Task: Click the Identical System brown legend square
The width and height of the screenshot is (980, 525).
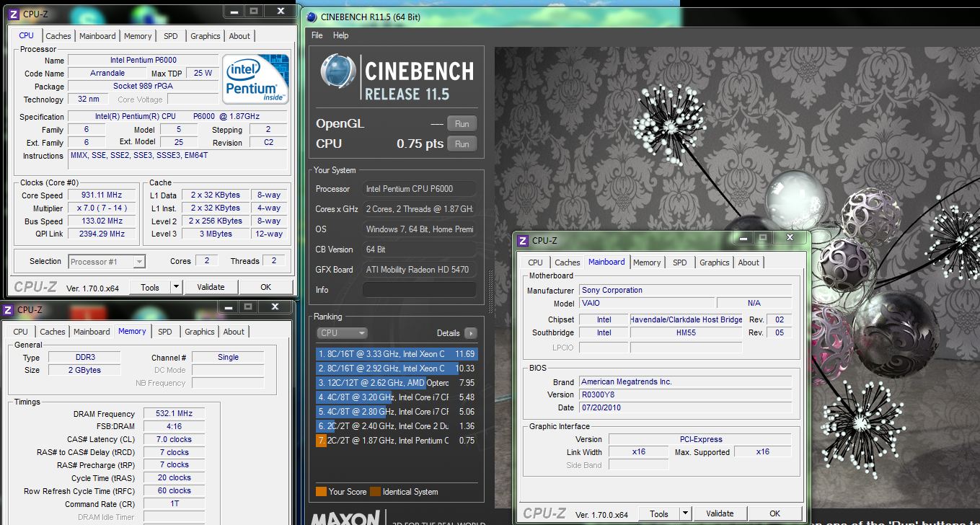Action: (375, 492)
